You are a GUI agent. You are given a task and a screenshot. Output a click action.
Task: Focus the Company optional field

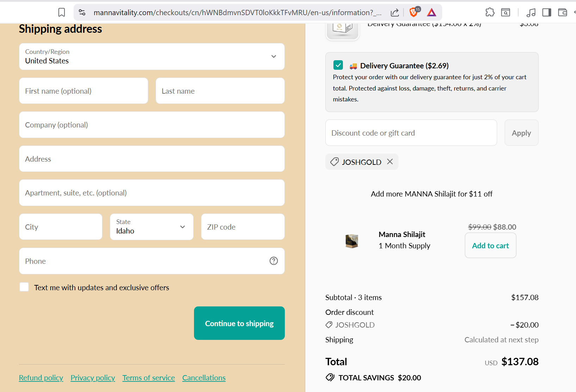pos(152,125)
